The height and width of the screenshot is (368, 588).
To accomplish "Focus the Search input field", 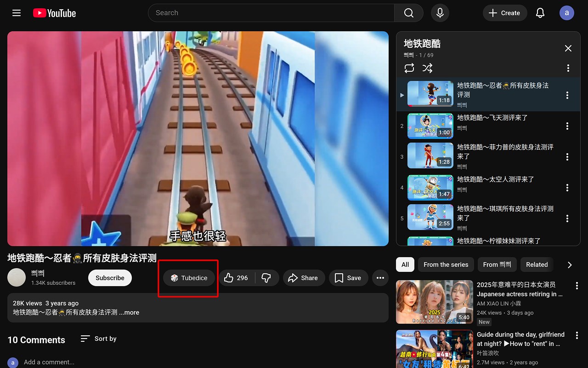I will point(271,13).
